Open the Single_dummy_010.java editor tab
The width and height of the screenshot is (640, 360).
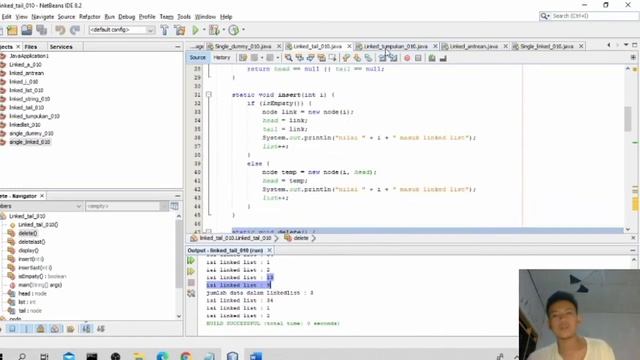[242, 46]
